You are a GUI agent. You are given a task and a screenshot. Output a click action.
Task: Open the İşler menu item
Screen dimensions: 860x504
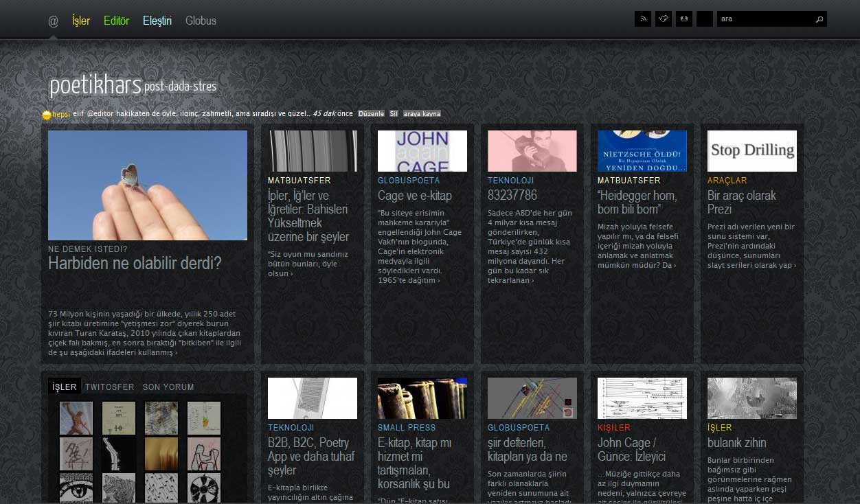point(81,21)
